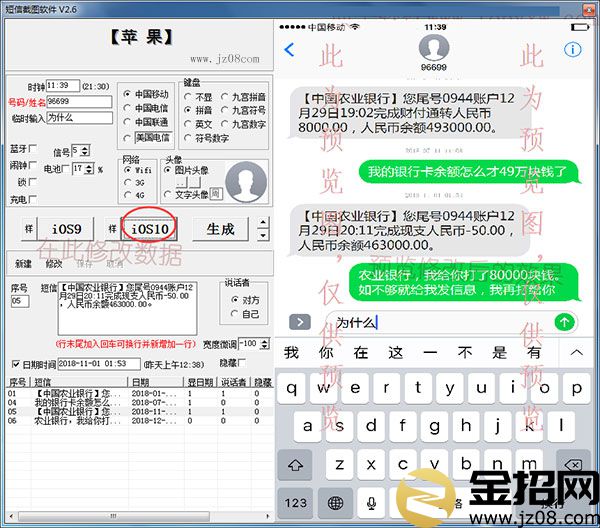Tap the info icon in phone preview
This screenshot has width=600, height=528.
tap(572, 49)
